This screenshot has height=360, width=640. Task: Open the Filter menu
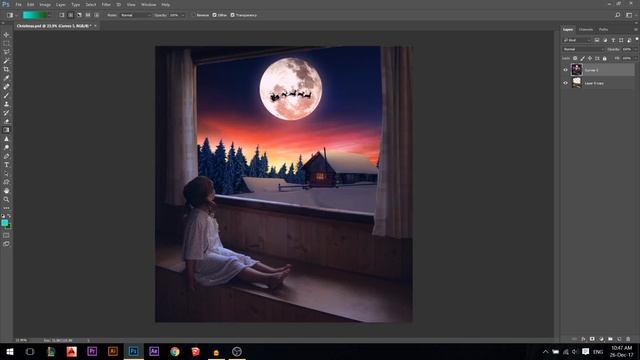click(x=106, y=4)
